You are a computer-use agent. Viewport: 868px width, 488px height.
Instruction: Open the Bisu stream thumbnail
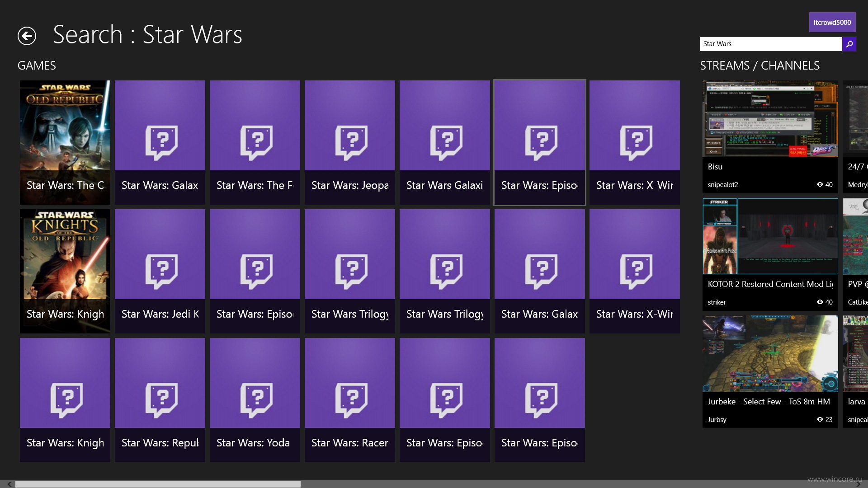770,119
